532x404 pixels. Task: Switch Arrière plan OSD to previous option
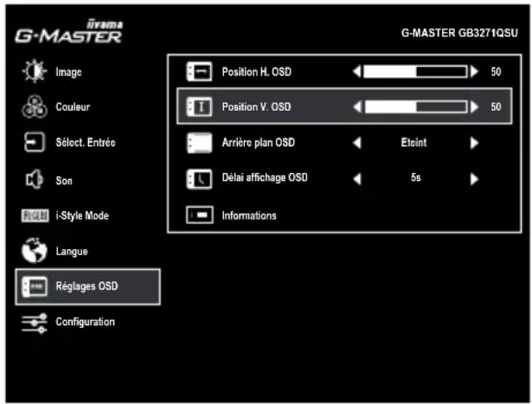coord(356,143)
